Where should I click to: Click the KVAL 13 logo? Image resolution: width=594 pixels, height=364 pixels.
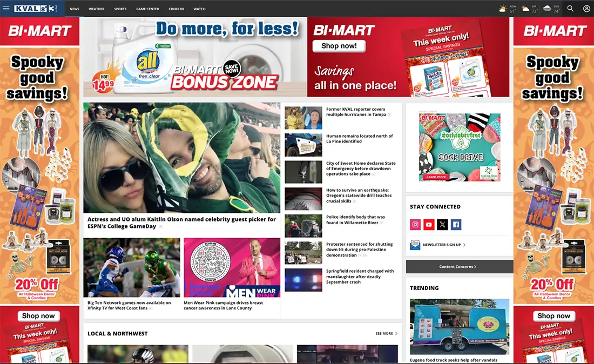click(x=35, y=8)
